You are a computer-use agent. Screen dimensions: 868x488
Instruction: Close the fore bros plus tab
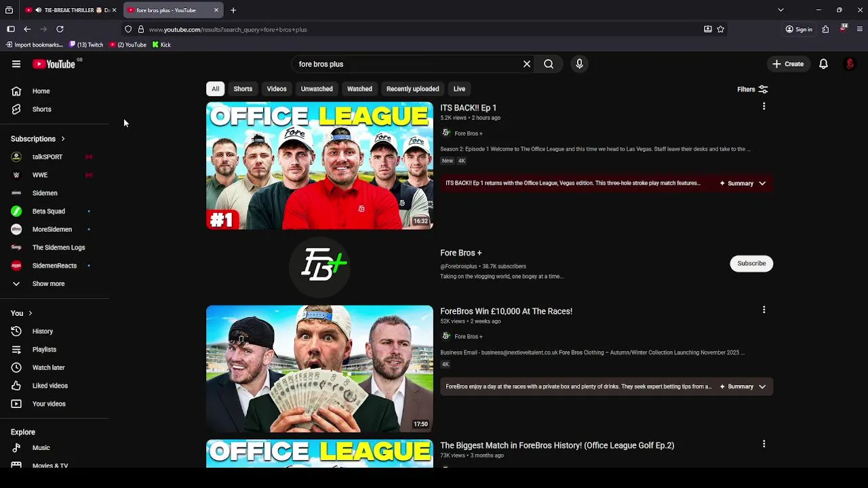(216, 10)
